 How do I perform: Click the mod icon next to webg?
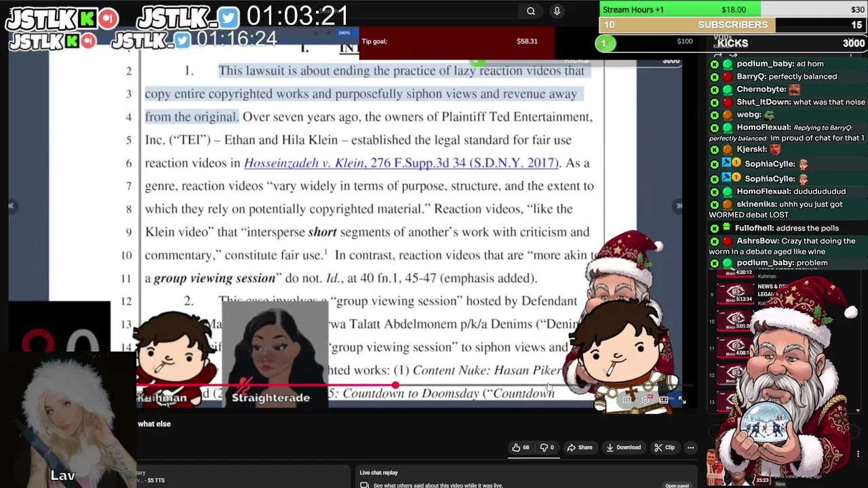click(x=714, y=115)
